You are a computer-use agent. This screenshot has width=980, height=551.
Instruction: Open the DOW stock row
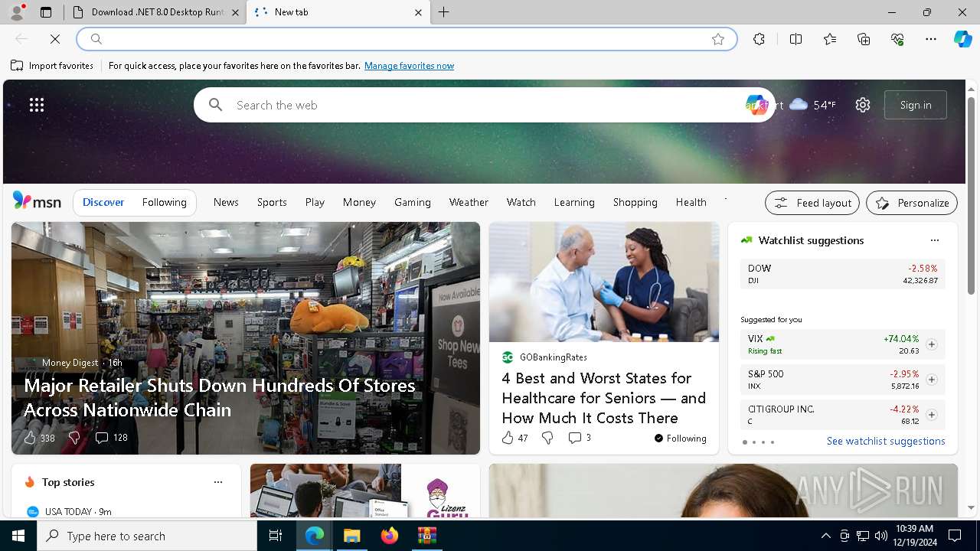[843, 274]
